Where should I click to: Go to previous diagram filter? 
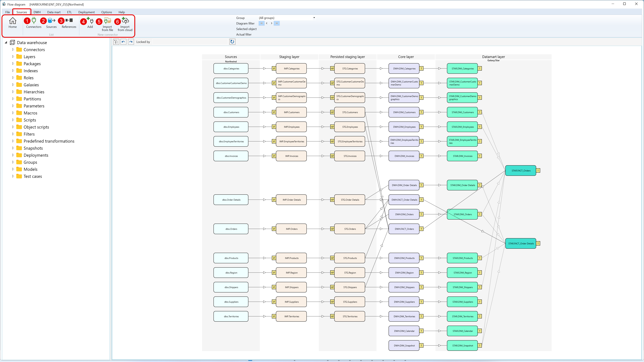pos(267,23)
